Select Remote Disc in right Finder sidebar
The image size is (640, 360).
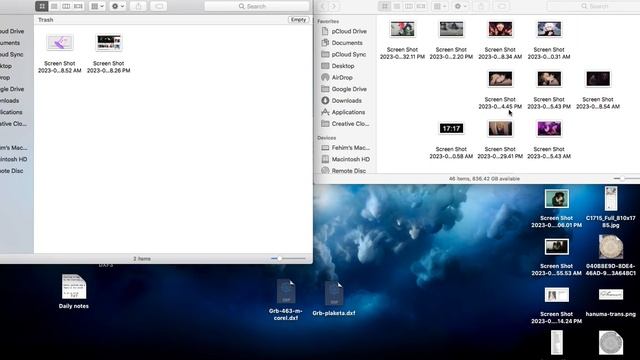pyautogui.click(x=344, y=171)
